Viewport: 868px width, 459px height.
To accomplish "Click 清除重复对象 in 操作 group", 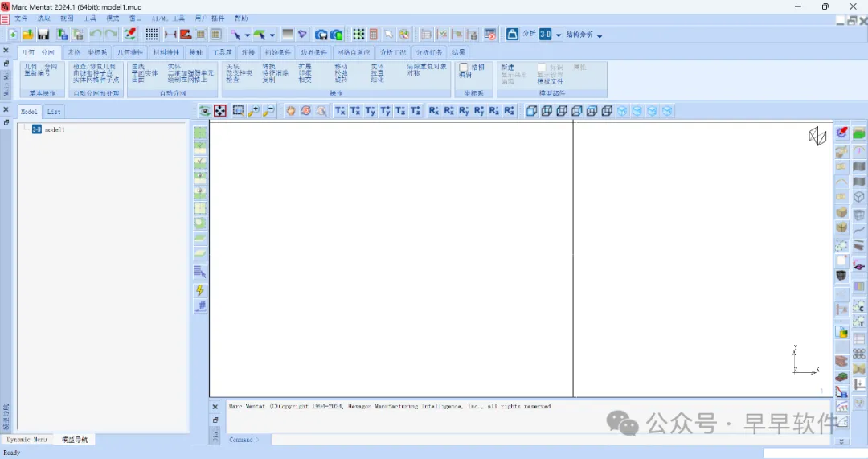I will (427, 66).
